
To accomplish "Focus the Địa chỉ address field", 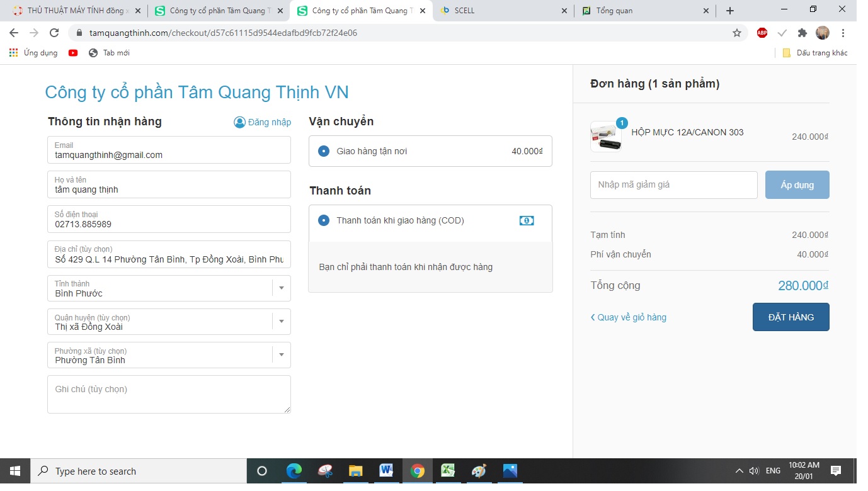I will (169, 254).
